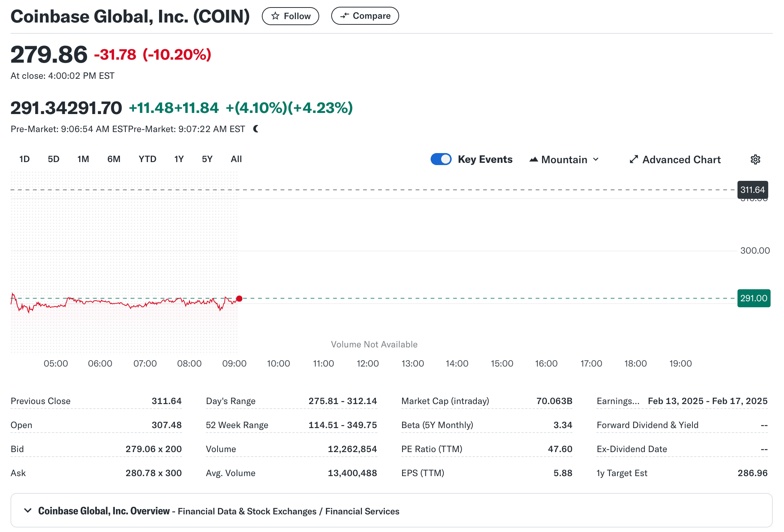Select the YTD timeframe tab
Screen dimensions: 784x532
click(x=147, y=159)
